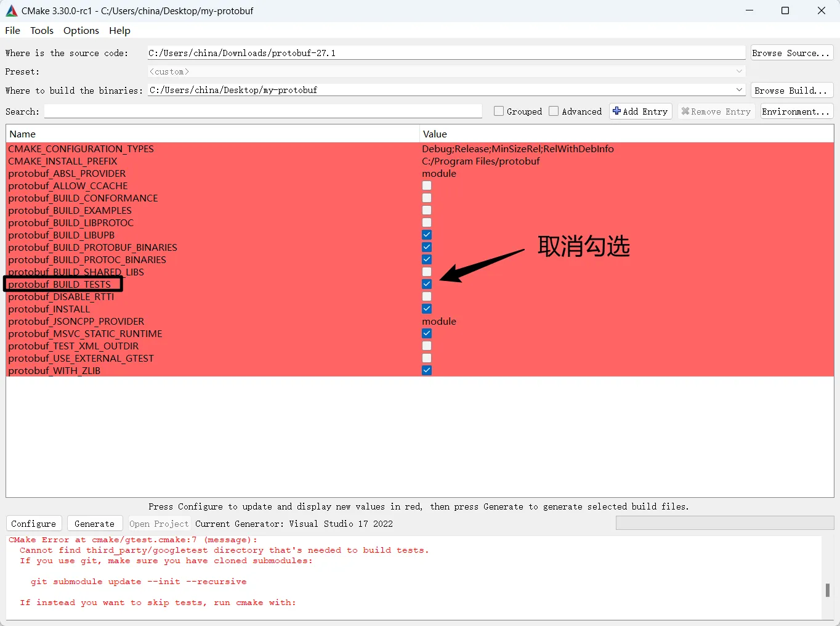
Task: Expand the build binaries path dropdown
Action: (x=739, y=90)
